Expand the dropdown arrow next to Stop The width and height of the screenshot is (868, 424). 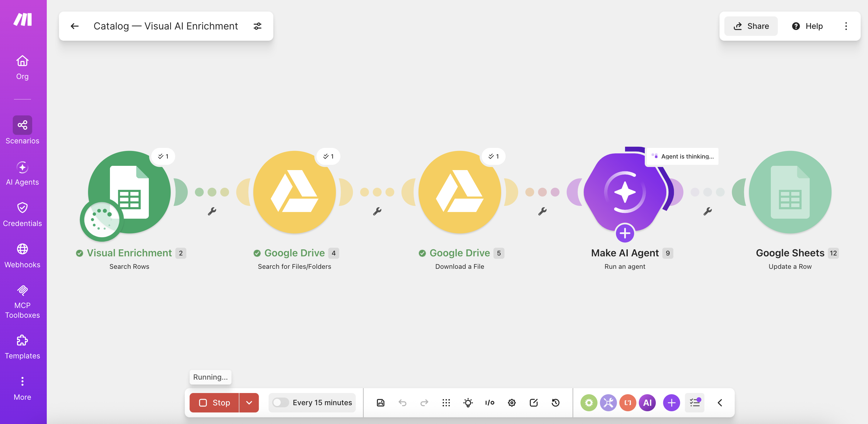249,402
